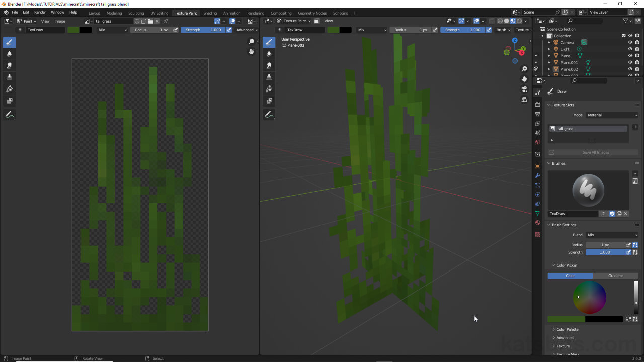Select the Clone tool in image editor
The height and width of the screenshot is (362, 644).
coord(9,77)
